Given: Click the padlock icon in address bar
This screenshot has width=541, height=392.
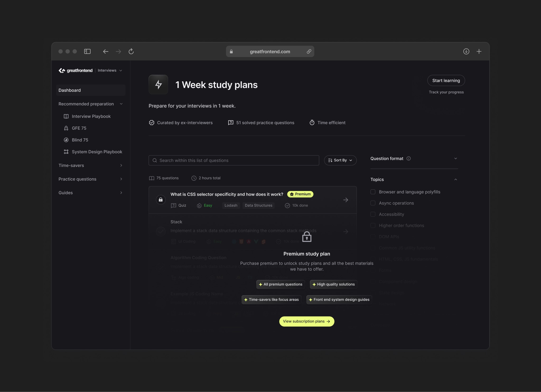Looking at the screenshot, I should click(231, 52).
